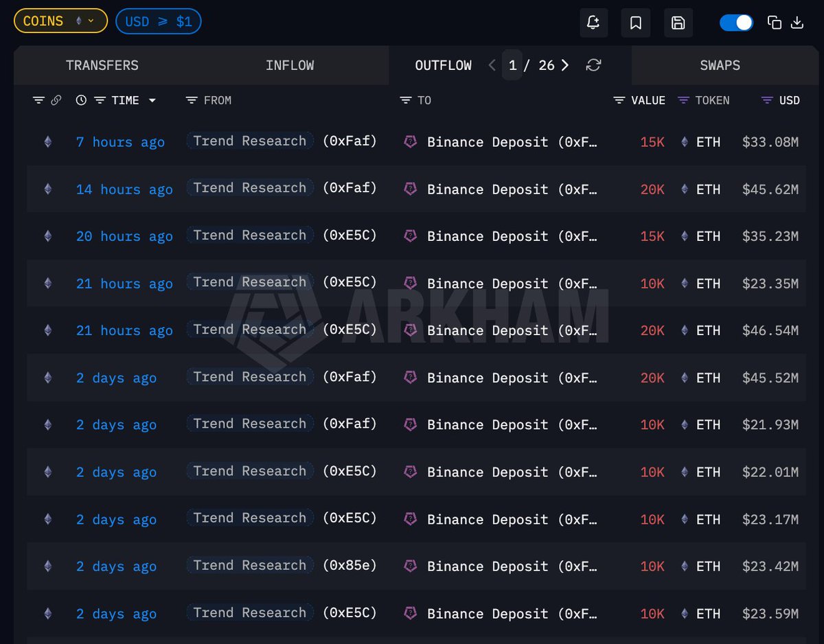Toggle the blue switch in top bar
Viewport: 824px width, 644px height.
(x=736, y=23)
